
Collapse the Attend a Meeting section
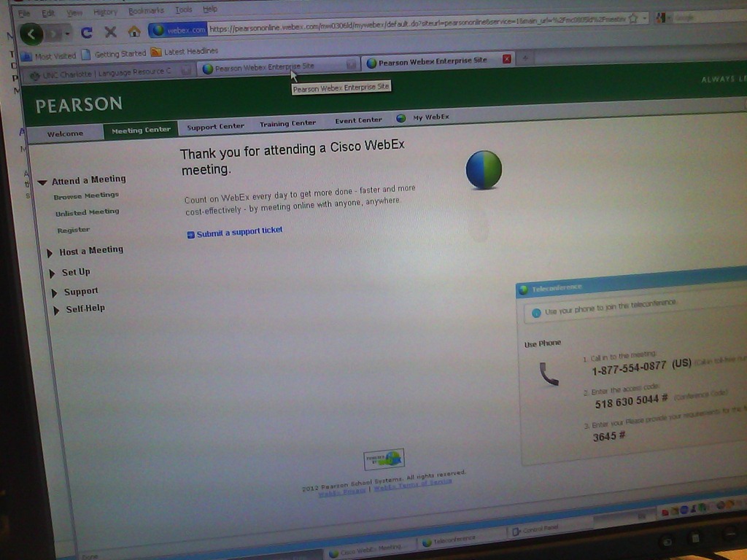coord(42,182)
